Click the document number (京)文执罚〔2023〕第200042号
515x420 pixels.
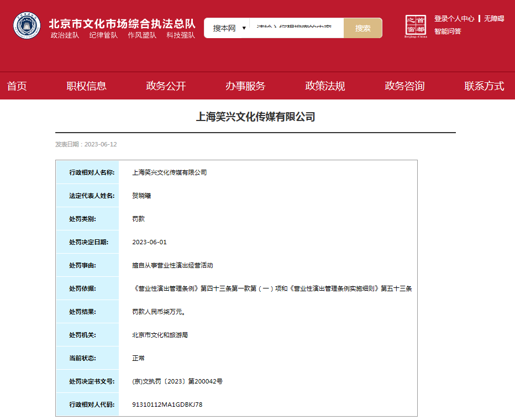(177, 381)
